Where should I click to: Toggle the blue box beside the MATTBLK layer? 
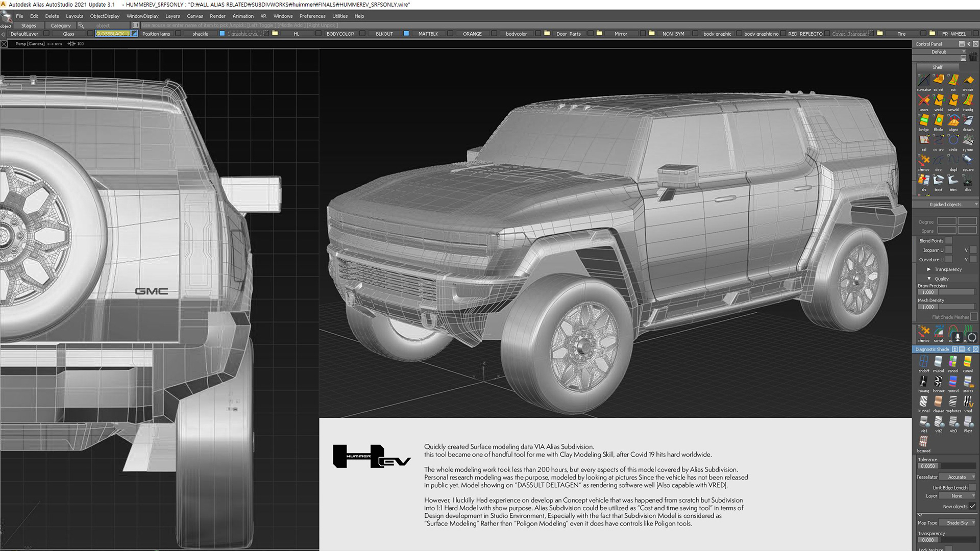pos(406,34)
